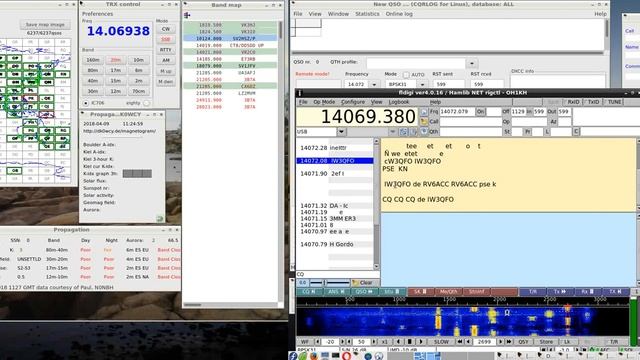This screenshot has height=360, width=640.
Task: Click the SLOW waterfall speed button
Action: [x=441, y=342]
